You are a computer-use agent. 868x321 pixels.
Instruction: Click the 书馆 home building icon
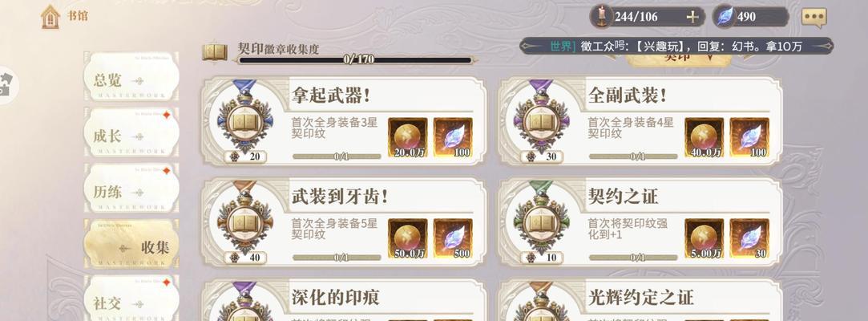coord(50,17)
